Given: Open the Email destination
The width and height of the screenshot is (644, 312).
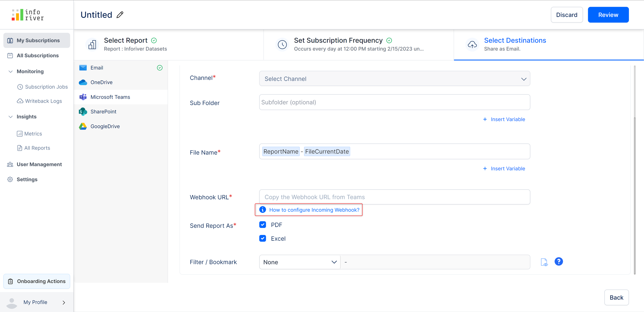Looking at the screenshot, I should 97,68.
